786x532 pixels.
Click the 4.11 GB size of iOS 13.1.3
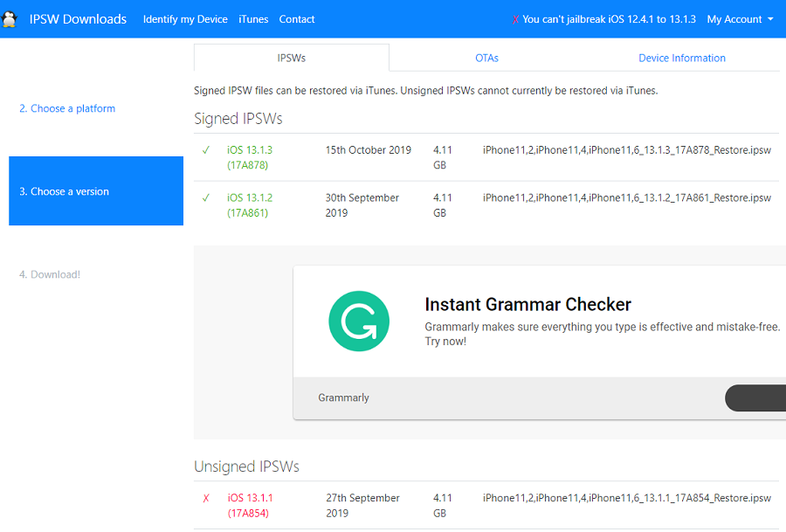click(442, 157)
